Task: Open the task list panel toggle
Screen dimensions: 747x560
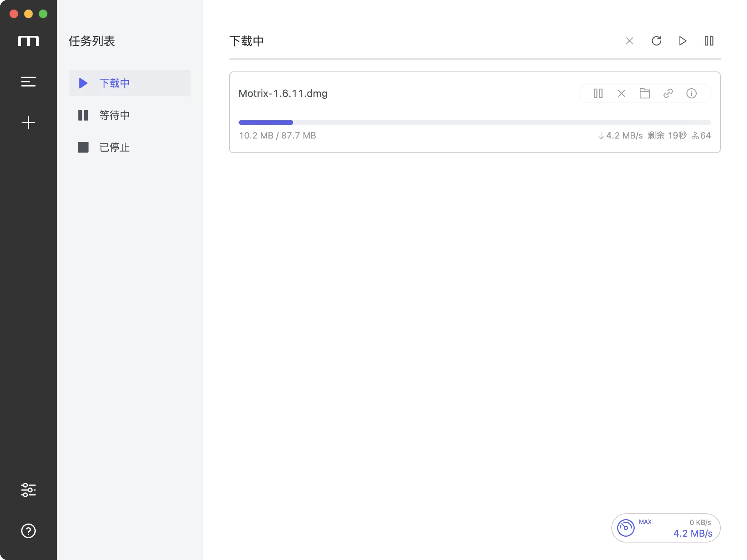Action: point(28,82)
